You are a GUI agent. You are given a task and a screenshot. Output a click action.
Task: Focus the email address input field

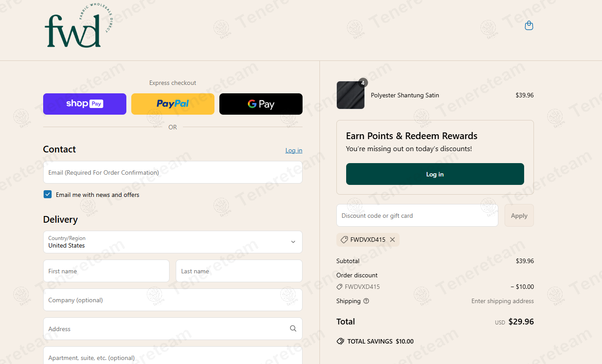click(x=173, y=172)
